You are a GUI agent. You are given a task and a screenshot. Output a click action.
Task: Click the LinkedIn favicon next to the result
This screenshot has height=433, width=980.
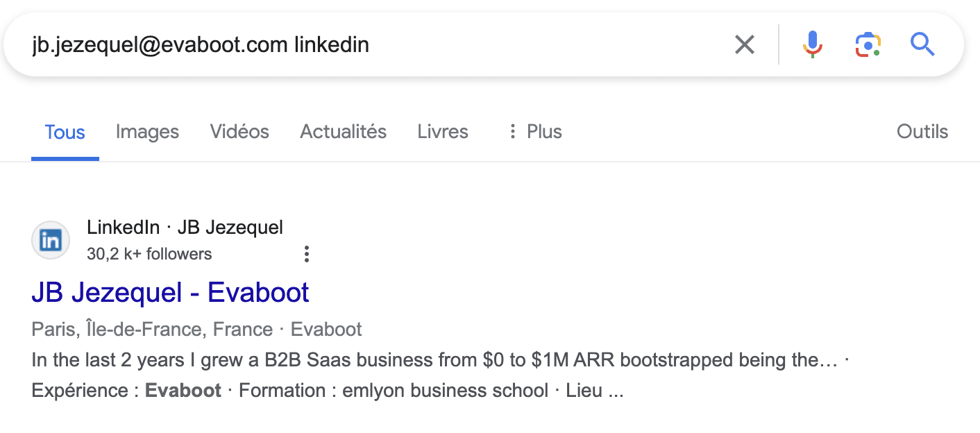point(51,239)
